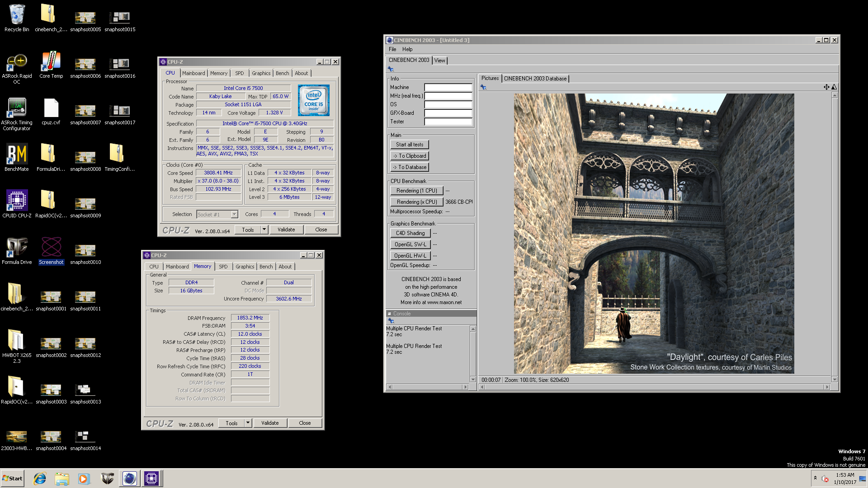Click To Database button

tap(410, 167)
